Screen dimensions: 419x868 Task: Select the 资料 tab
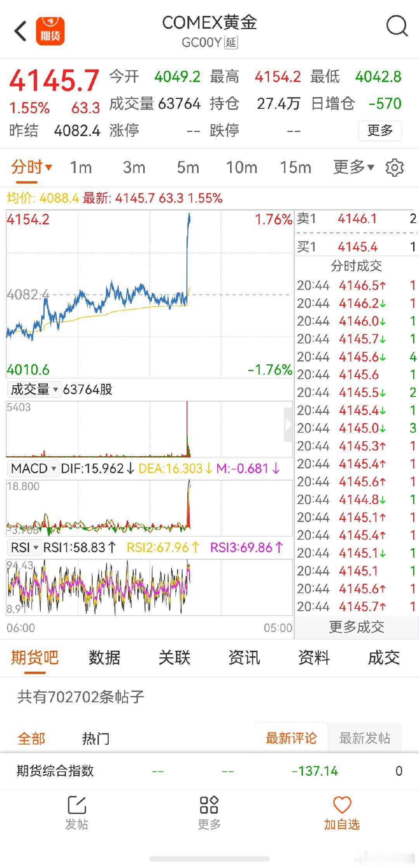click(314, 658)
